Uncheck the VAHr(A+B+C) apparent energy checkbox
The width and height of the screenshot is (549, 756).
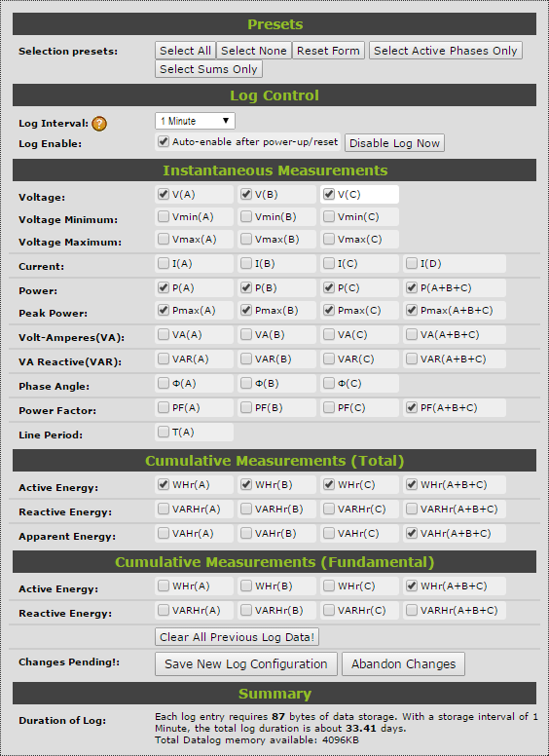coord(412,533)
